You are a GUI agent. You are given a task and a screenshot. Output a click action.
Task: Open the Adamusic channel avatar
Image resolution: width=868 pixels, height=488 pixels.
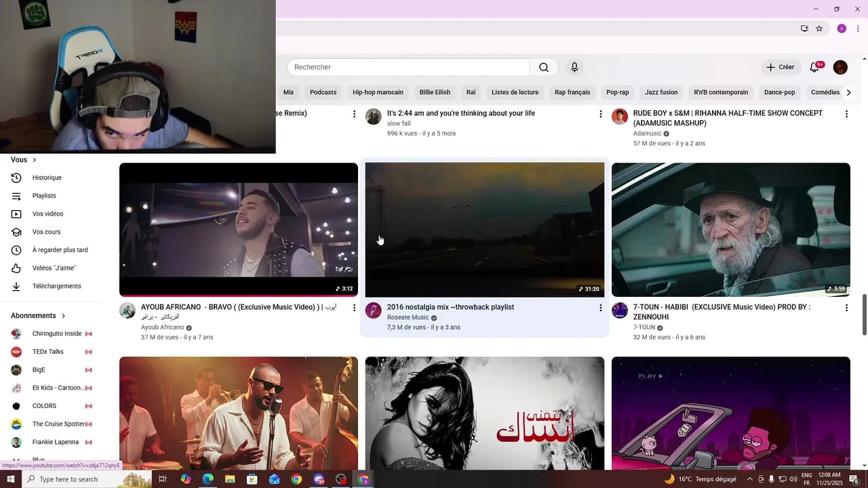[x=620, y=117]
